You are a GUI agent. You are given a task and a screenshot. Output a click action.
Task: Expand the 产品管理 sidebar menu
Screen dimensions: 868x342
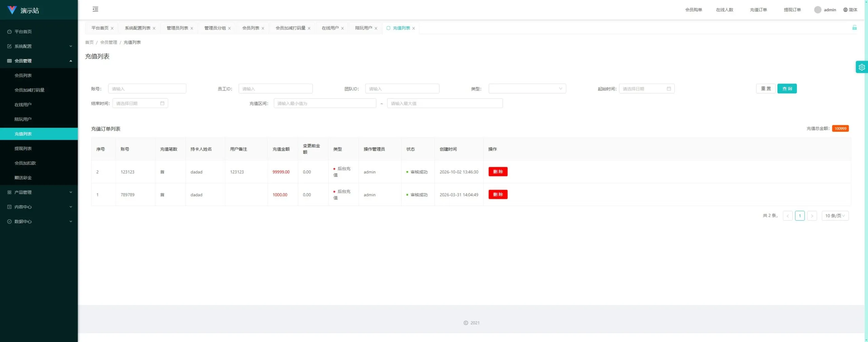coord(39,192)
